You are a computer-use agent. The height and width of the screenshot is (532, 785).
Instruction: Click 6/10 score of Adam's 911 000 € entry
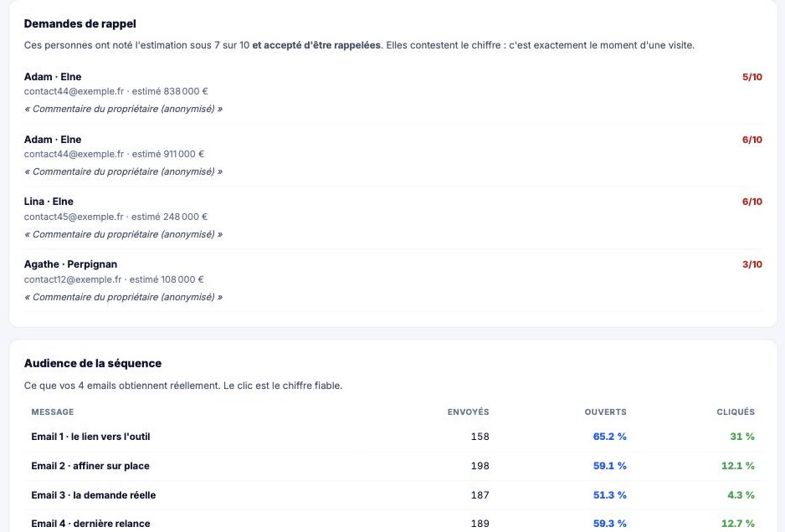click(x=752, y=140)
